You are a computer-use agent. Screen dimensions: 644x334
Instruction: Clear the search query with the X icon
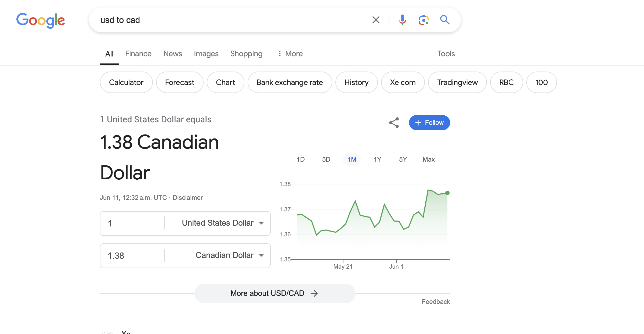pyautogui.click(x=376, y=20)
